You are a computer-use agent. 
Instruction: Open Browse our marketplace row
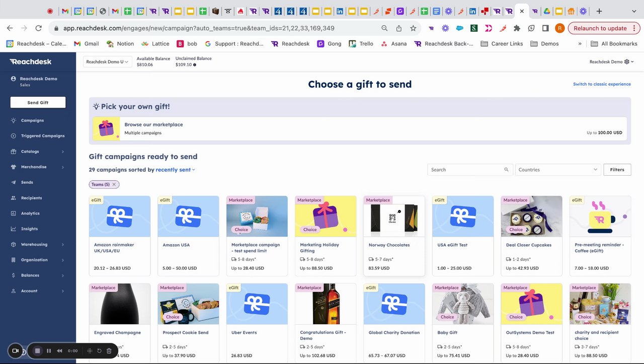pos(360,128)
